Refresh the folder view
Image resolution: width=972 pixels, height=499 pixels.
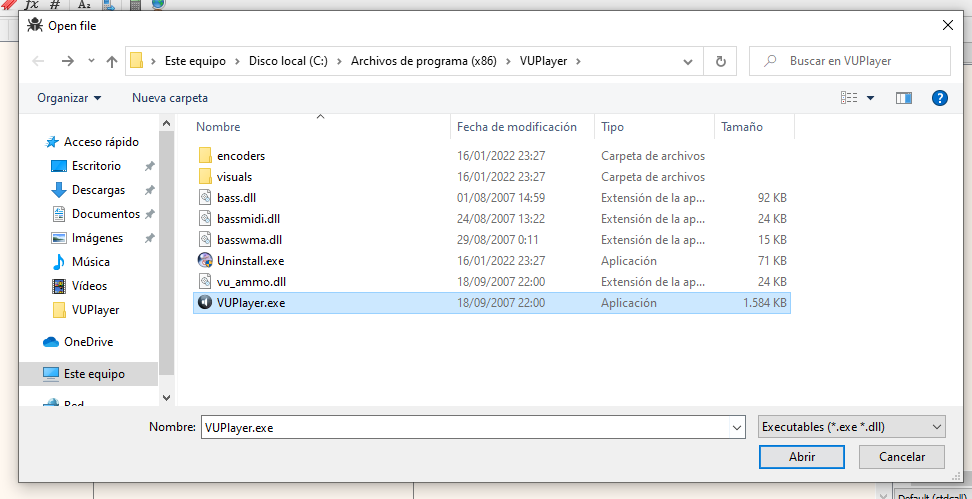pyautogui.click(x=720, y=61)
